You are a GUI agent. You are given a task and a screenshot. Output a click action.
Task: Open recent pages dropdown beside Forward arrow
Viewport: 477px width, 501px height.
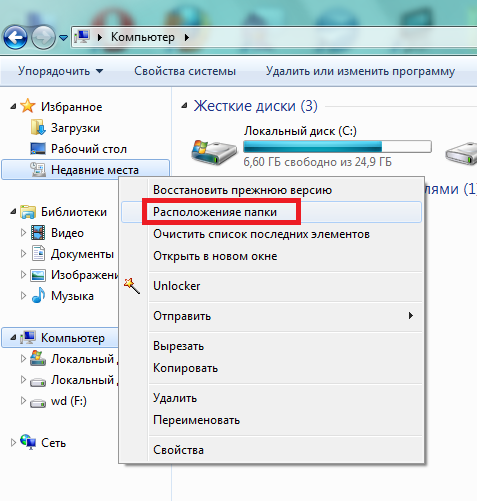coord(63,38)
